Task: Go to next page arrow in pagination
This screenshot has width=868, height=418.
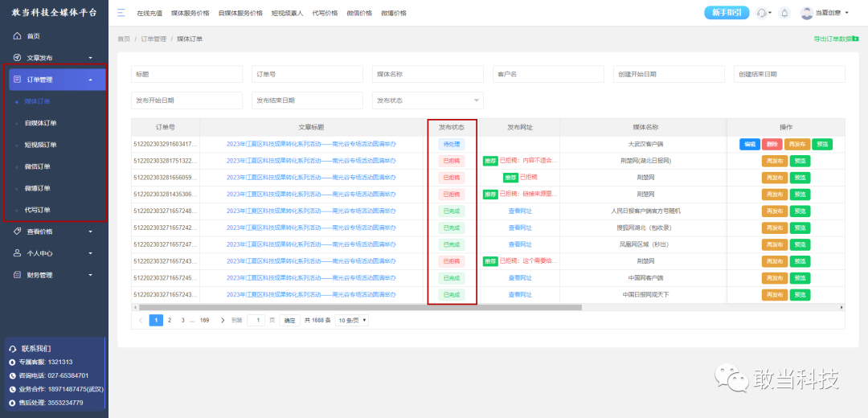Action: pyautogui.click(x=223, y=320)
